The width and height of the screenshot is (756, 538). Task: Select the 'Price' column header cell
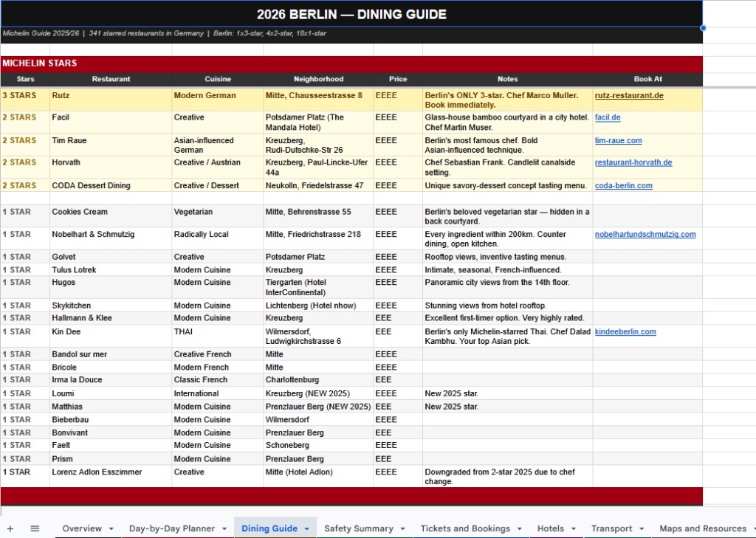[398, 79]
